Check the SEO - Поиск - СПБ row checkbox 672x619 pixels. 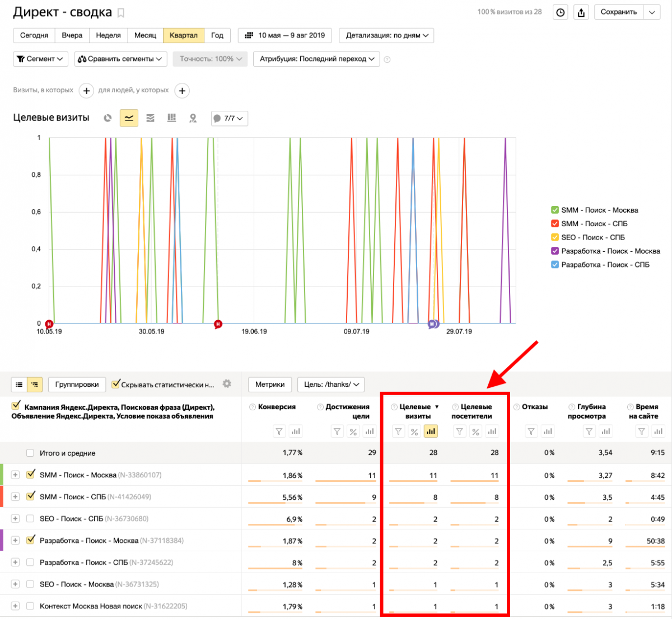(x=30, y=519)
